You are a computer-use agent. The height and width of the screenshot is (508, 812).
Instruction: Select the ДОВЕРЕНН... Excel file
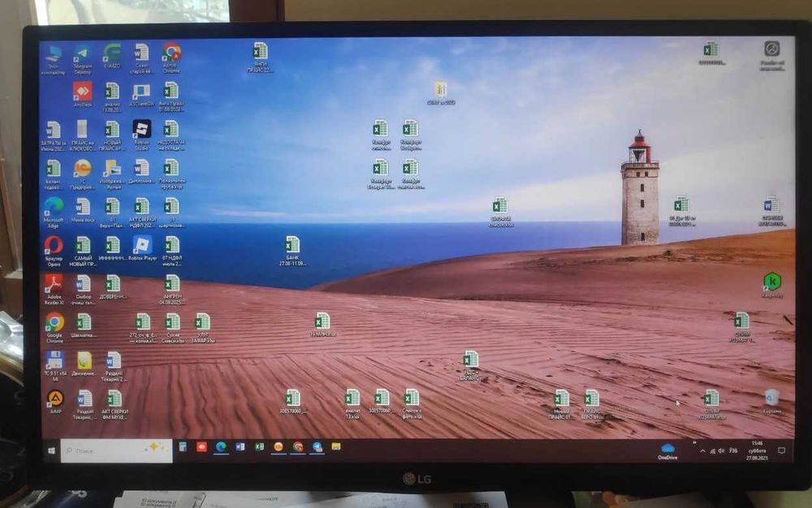[112, 287]
